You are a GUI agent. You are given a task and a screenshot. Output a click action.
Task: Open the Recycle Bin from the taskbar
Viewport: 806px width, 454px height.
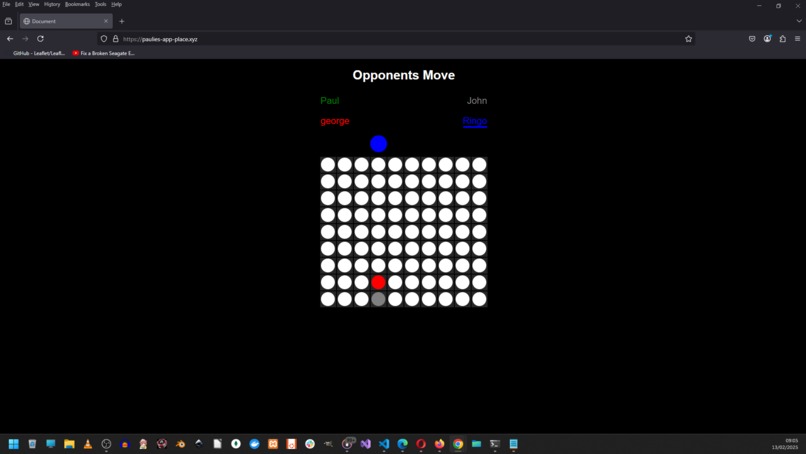(x=32, y=444)
